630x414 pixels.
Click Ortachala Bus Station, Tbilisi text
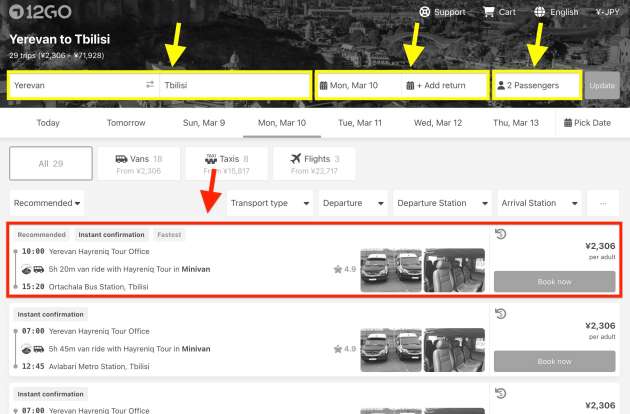coord(98,287)
